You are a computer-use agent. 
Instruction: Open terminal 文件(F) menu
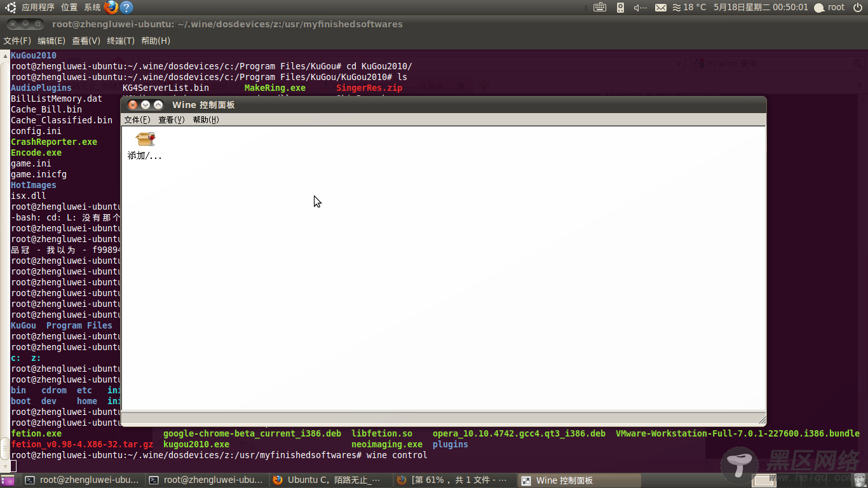[x=17, y=41]
